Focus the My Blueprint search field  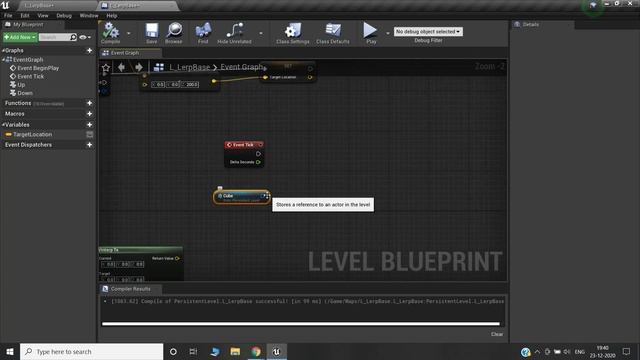coord(57,37)
